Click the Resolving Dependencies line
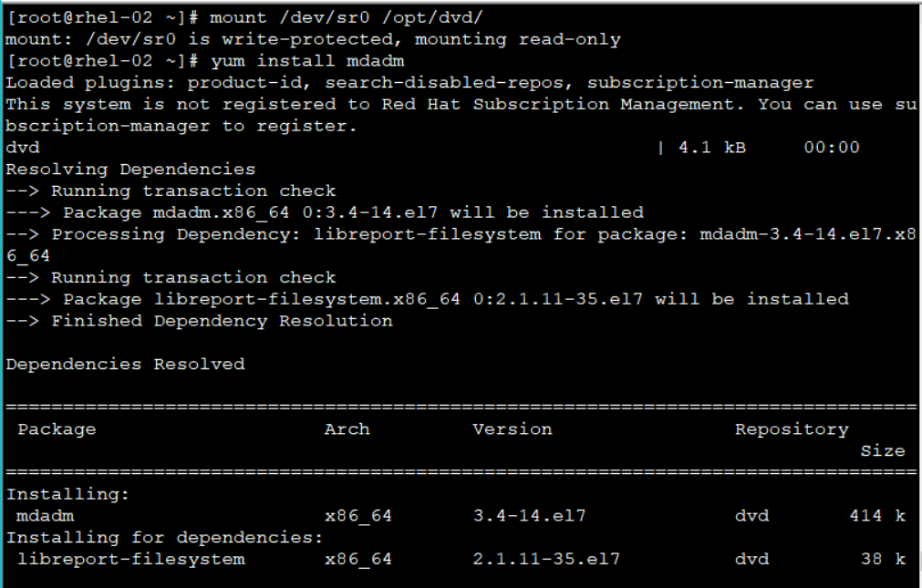 point(130,170)
